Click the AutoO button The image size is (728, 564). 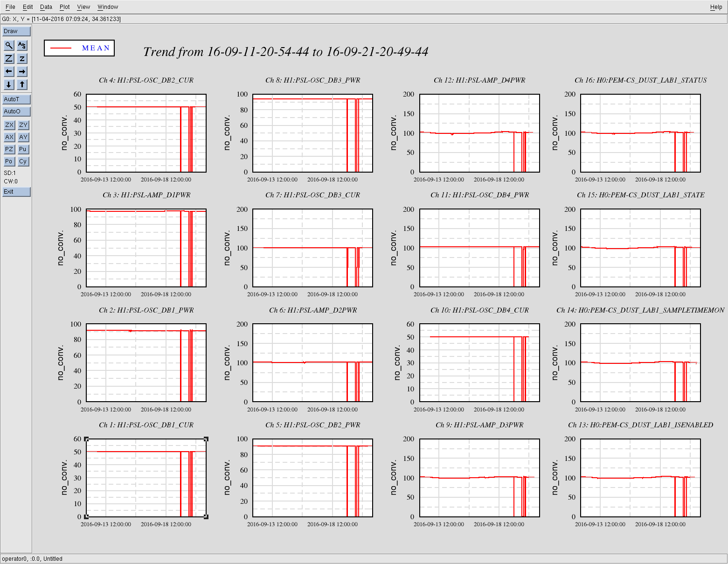coord(16,111)
